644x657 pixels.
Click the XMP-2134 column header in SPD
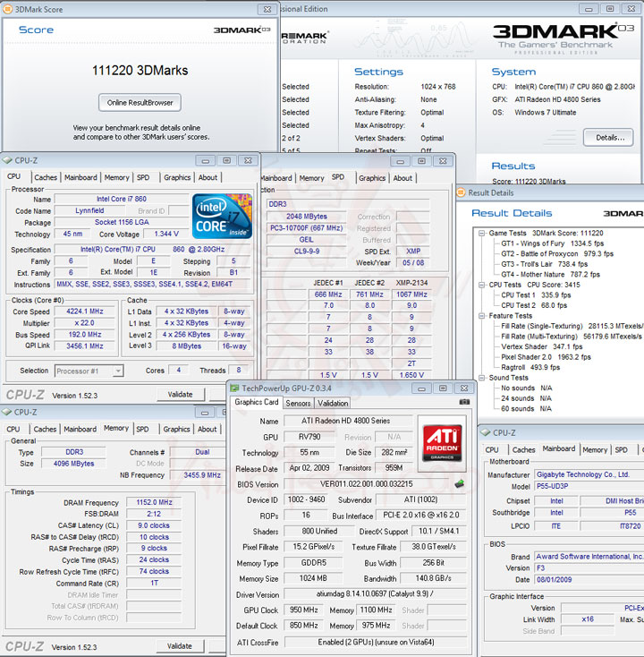point(411,283)
